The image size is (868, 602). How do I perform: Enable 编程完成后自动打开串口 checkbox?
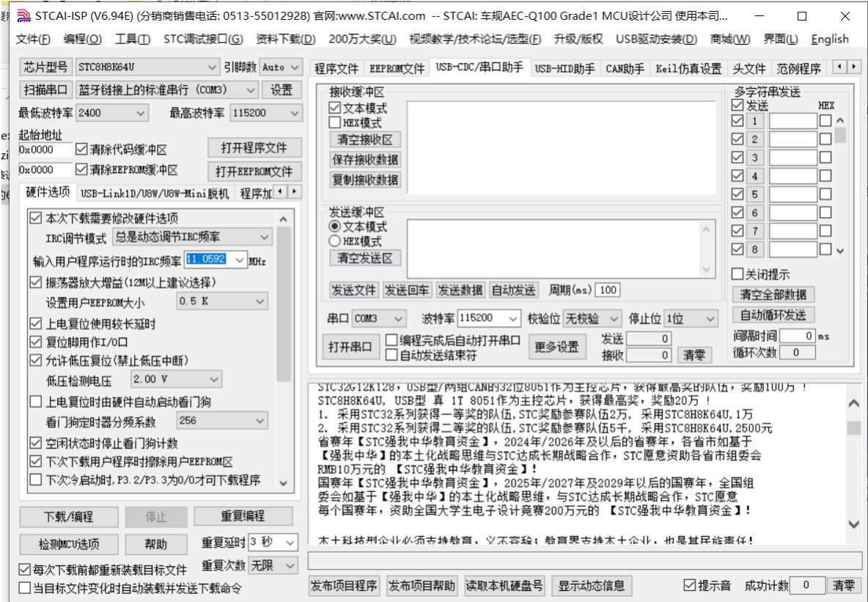(391, 340)
